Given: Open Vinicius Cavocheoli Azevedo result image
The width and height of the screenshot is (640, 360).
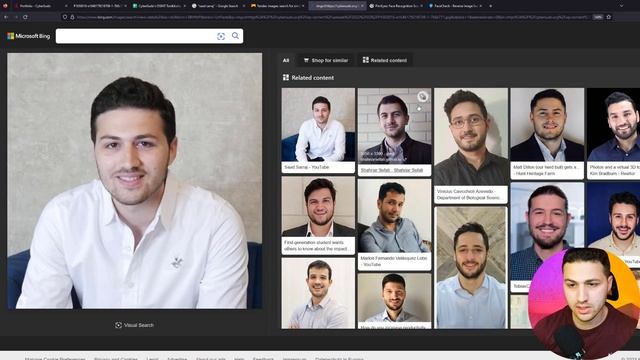Looking at the screenshot, I should [471, 136].
